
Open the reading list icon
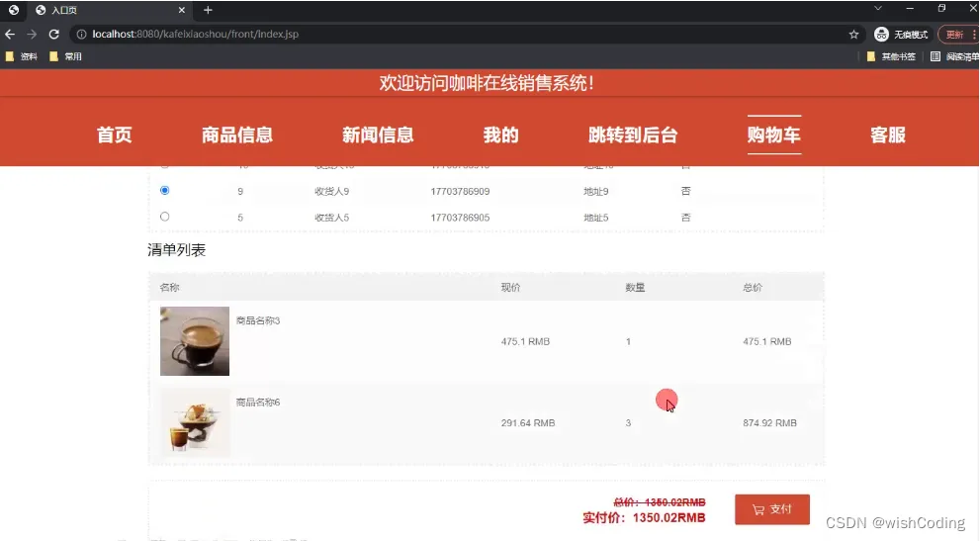click(935, 56)
